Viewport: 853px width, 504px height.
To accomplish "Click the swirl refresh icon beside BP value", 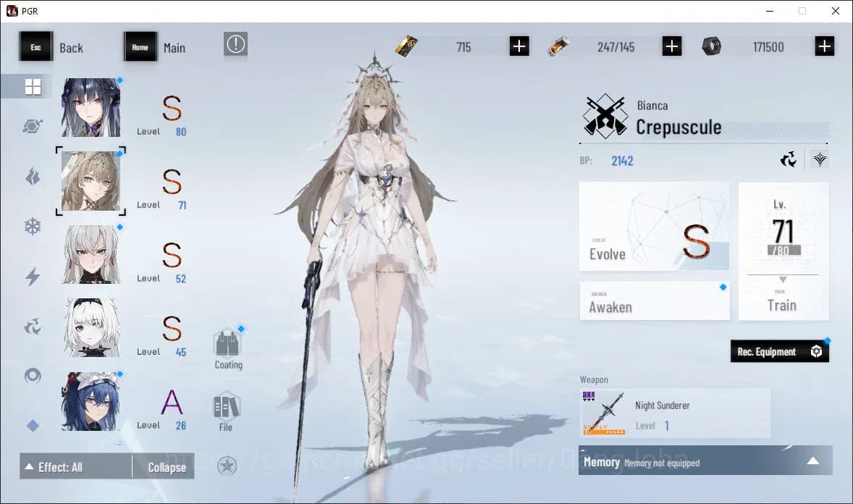I will [x=789, y=159].
